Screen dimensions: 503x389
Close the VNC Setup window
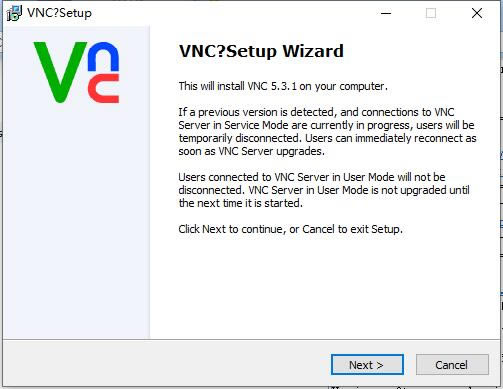click(477, 13)
